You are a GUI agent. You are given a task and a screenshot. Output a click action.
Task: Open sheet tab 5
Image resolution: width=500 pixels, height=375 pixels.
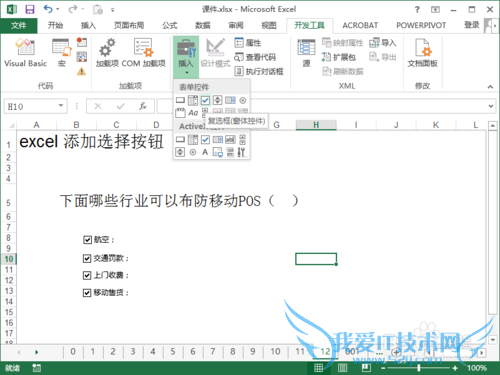click(173, 351)
